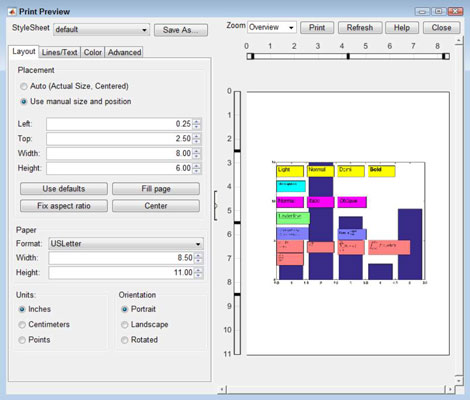Click the horizontal ruler center marker
This screenshot has width=470, height=400.
pyautogui.click(x=348, y=56)
